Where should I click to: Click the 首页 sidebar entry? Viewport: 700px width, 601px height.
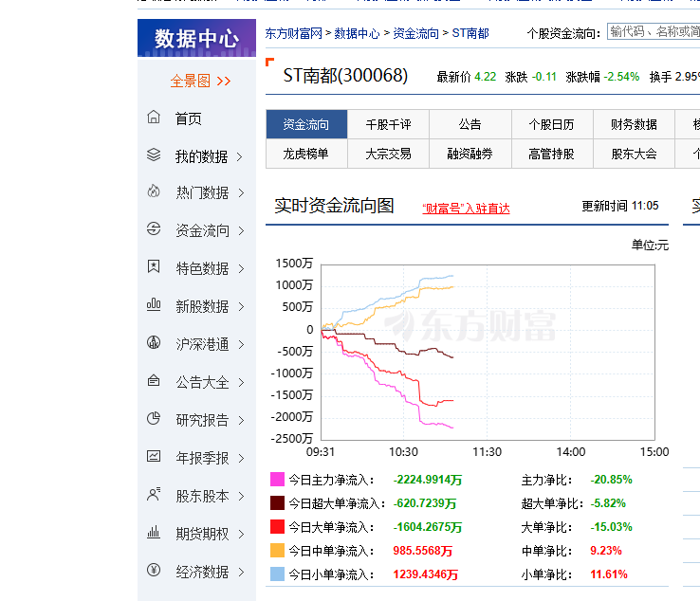click(188, 118)
